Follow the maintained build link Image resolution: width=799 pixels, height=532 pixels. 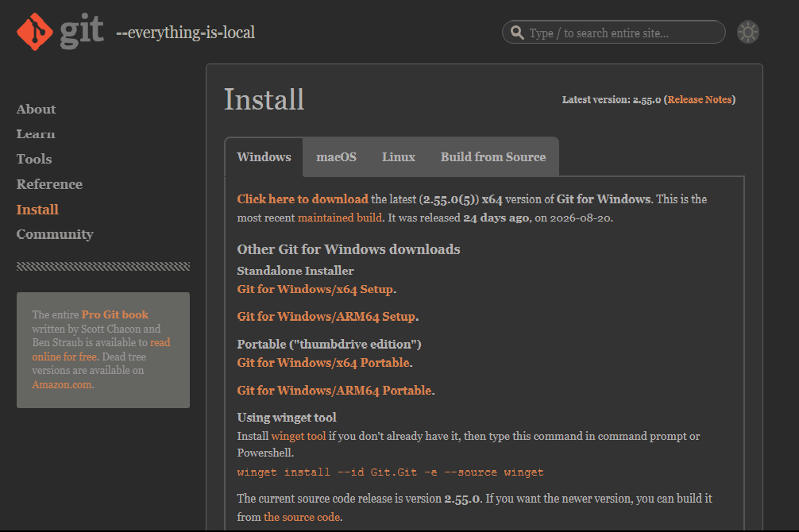tap(340, 218)
